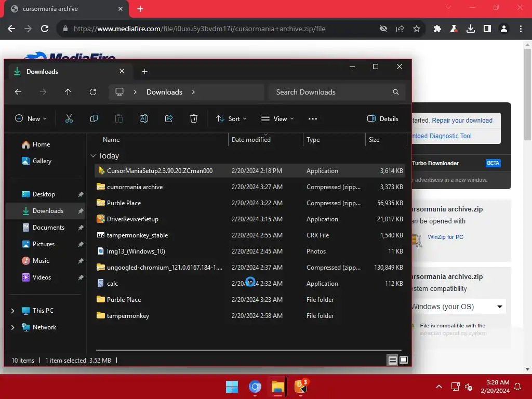Switch to large thumbnails view icon

click(x=404, y=361)
